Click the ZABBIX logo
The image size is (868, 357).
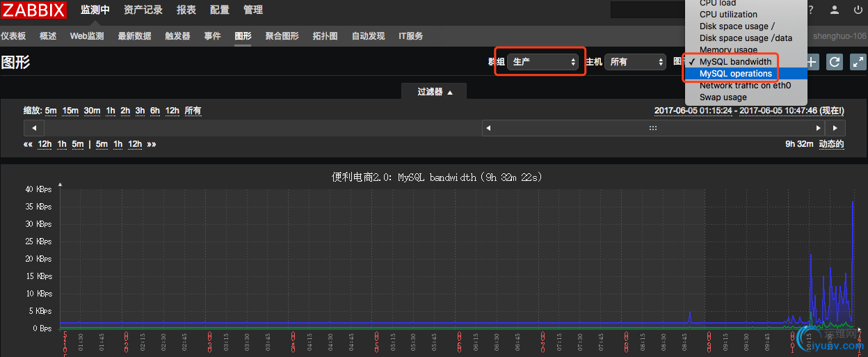click(33, 10)
